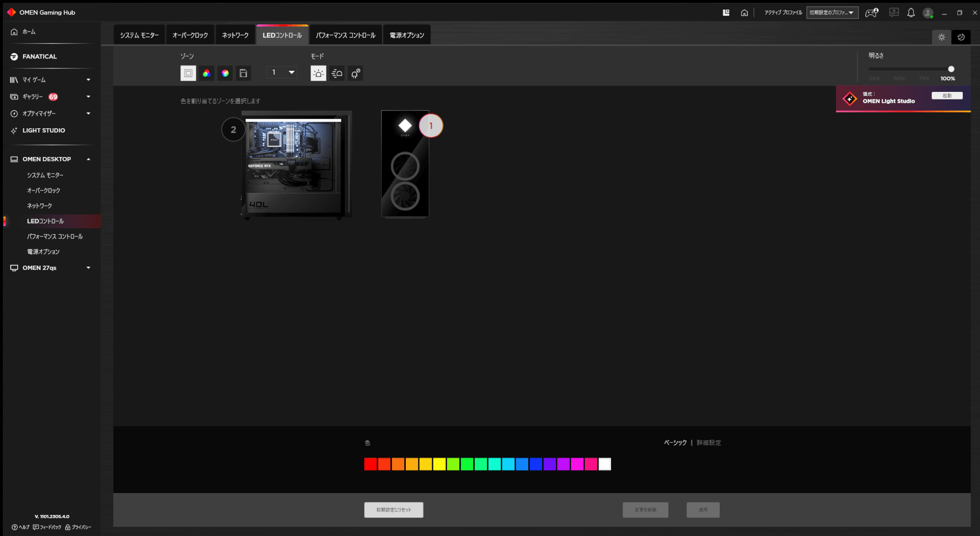
Task: Open the active profile dropdown
Action: (x=832, y=12)
